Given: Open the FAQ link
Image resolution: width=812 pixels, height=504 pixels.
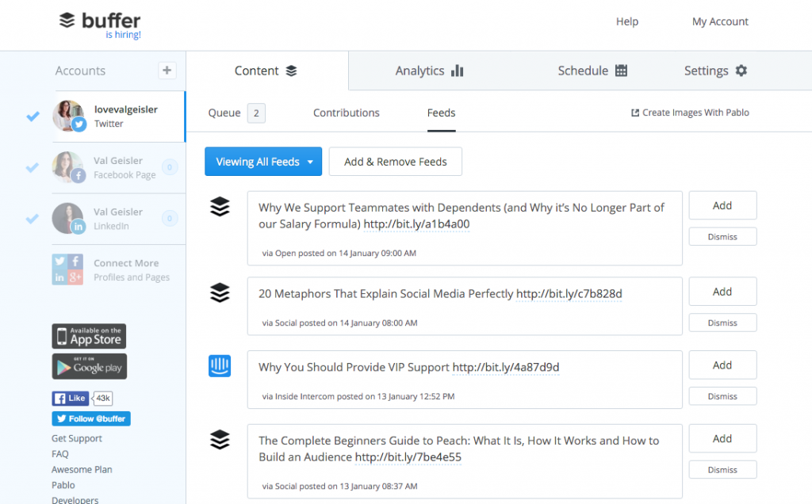Looking at the screenshot, I should (60, 454).
